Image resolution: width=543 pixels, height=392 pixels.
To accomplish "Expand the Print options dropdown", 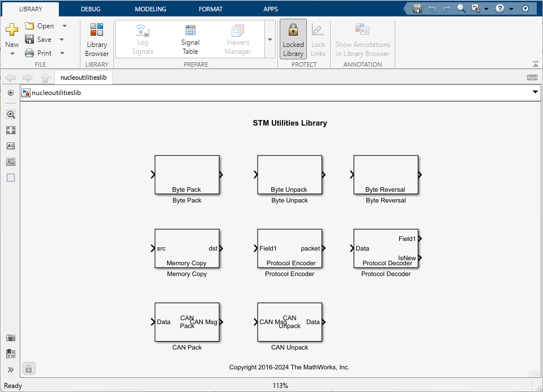I will tap(62, 53).
